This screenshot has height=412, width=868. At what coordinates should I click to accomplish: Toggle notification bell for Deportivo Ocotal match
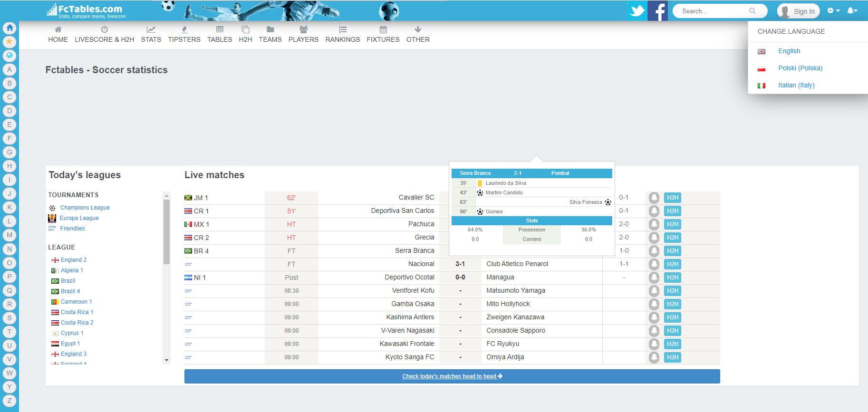tap(654, 278)
